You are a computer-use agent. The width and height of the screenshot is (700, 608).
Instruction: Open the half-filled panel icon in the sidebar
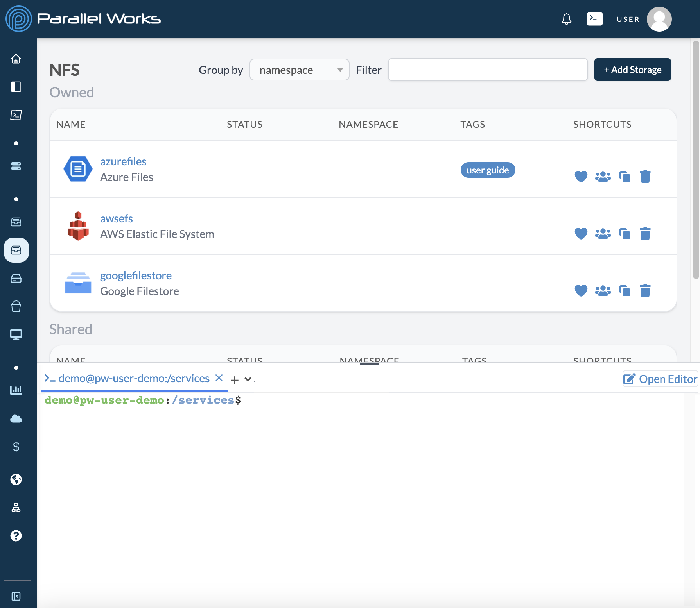click(16, 87)
